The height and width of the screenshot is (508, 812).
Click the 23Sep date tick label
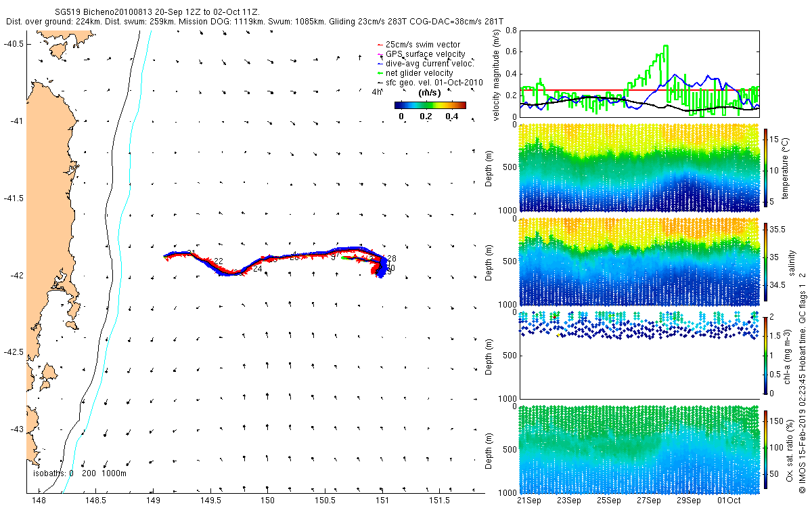coord(568,501)
